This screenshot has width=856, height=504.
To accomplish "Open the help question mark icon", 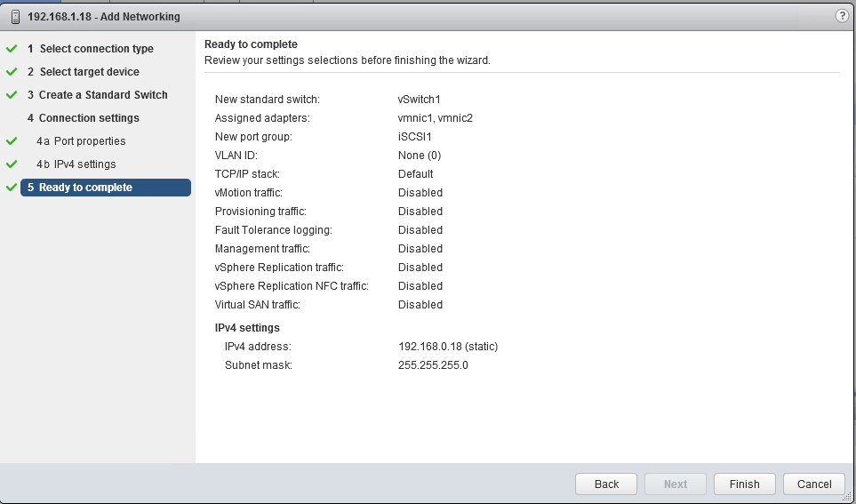I will point(842,16).
